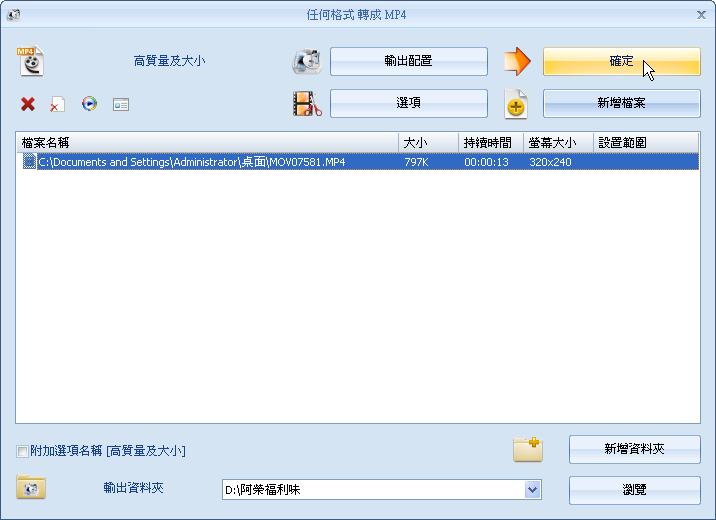The image size is (716, 520).
Task: Click the add folder icon
Action: point(527,449)
